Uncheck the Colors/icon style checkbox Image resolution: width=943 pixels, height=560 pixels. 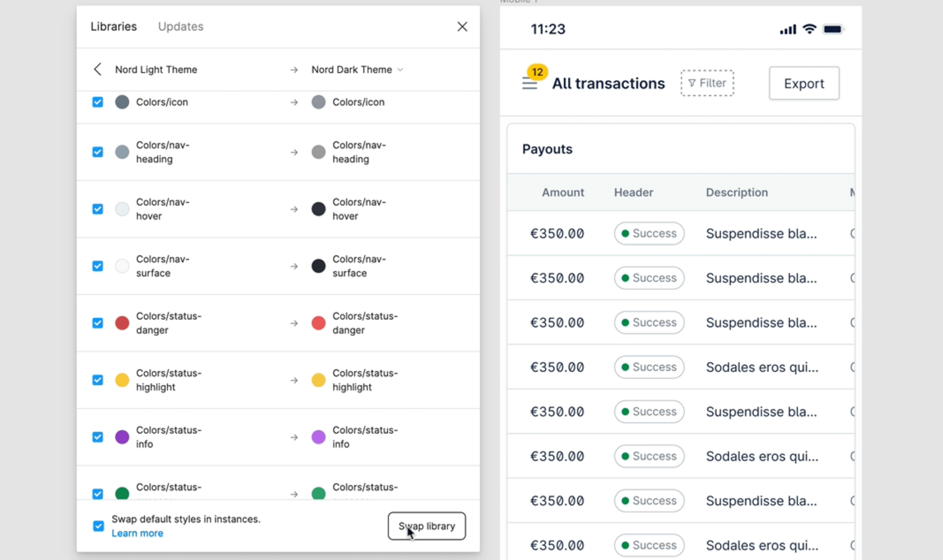98,102
